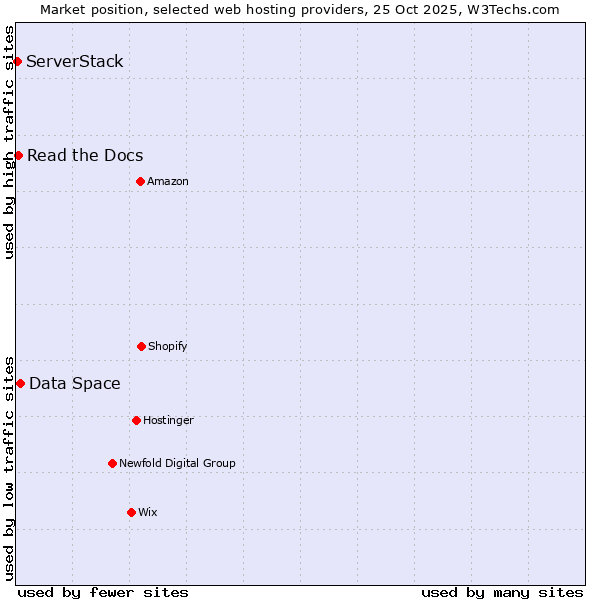Click the 'used by fewer sites' axis label
Screen dimensions: 600x600
[103, 592]
